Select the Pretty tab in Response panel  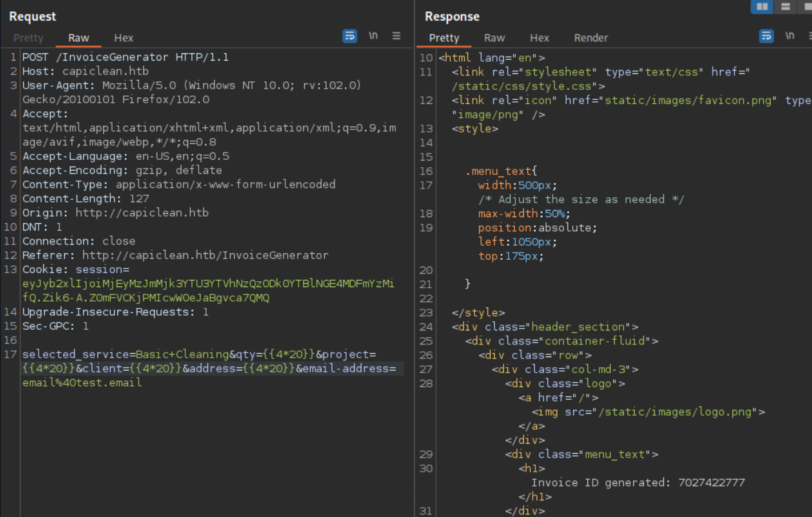(x=444, y=38)
